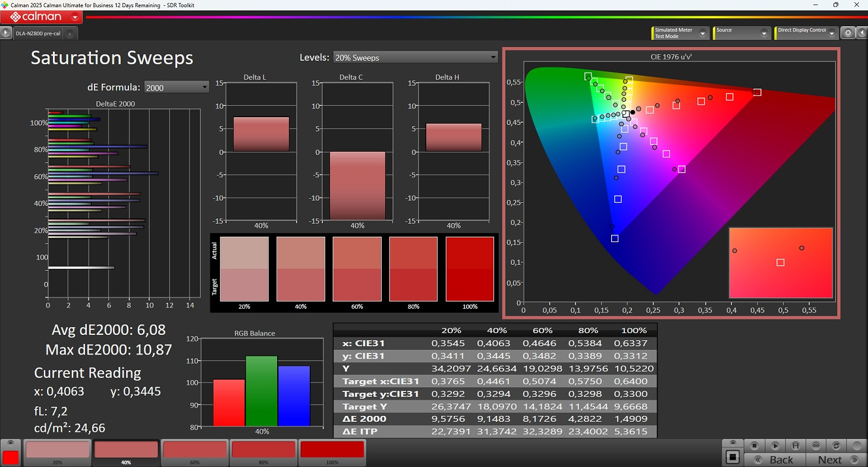Screen dimensions: 868x467
Task: Click the Back button
Action: [776, 459]
